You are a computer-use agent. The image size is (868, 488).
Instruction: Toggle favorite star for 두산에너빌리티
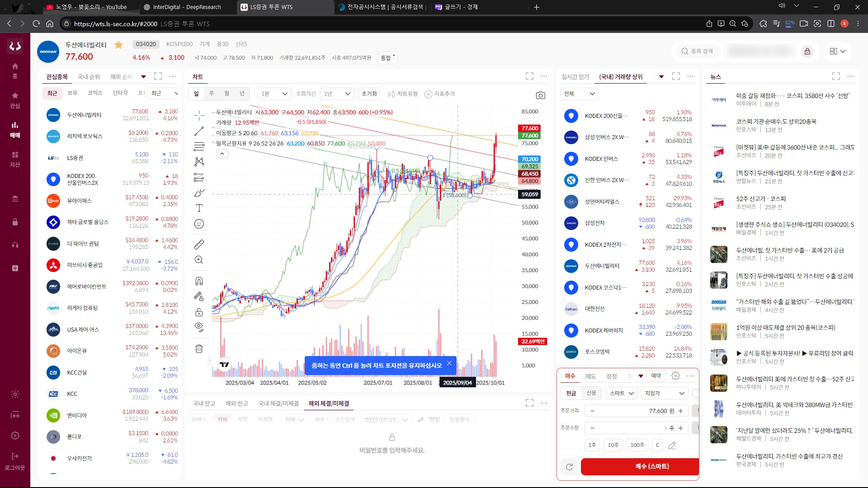tap(118, 45)
